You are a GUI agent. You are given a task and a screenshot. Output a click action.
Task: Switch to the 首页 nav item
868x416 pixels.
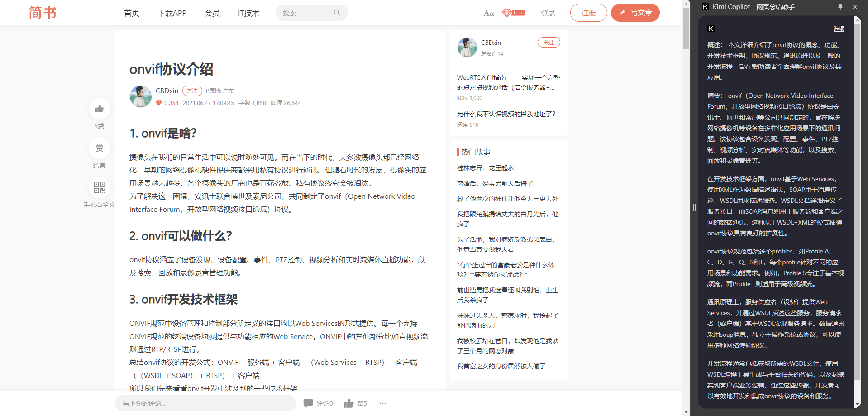tap(131, 13)
